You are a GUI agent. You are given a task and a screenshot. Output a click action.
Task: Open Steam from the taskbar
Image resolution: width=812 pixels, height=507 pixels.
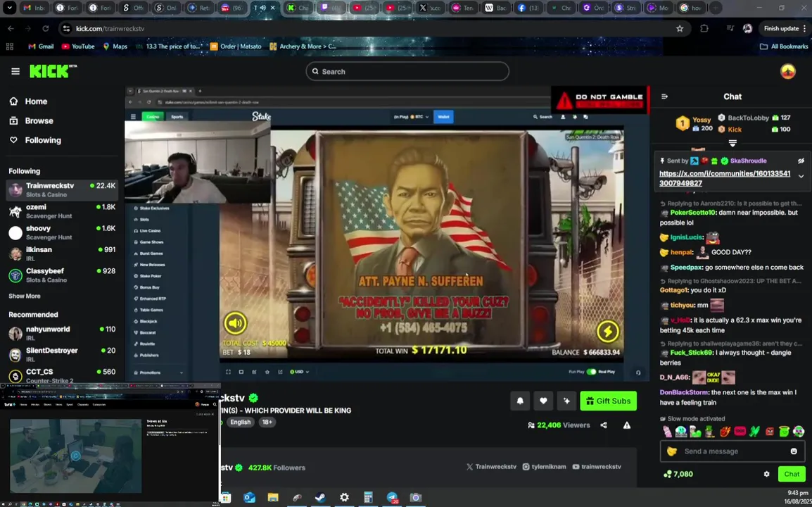click(321, 498)
